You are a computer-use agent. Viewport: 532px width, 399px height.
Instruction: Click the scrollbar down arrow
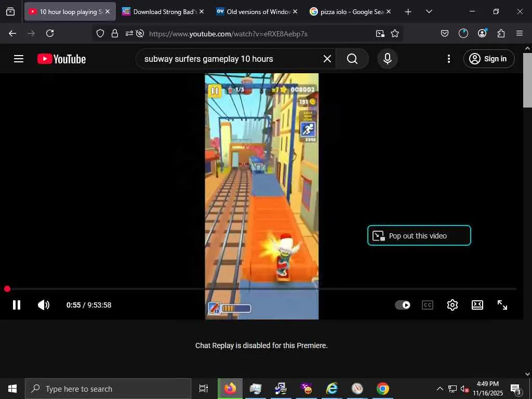(527, 374)
